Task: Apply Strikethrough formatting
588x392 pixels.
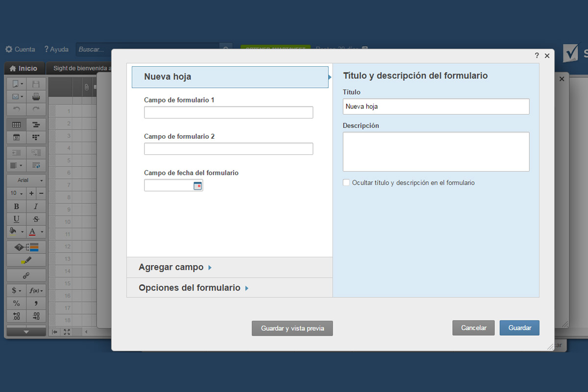Action: pos(36,219)
